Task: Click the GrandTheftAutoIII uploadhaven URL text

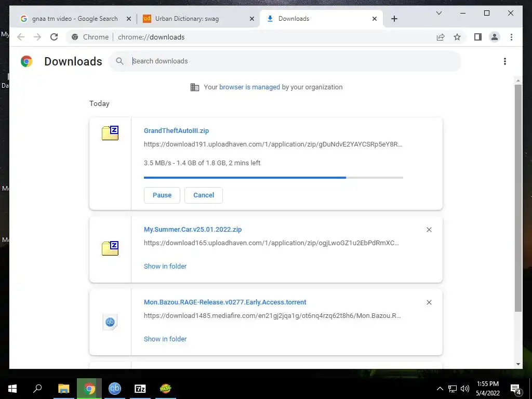Action: [x=273, y=144]
